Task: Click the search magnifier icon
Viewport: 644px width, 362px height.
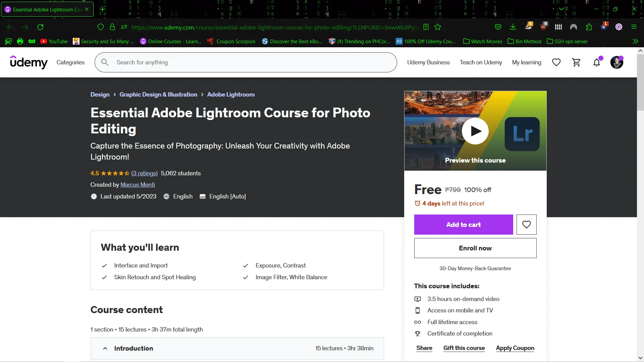Action: 105,62
